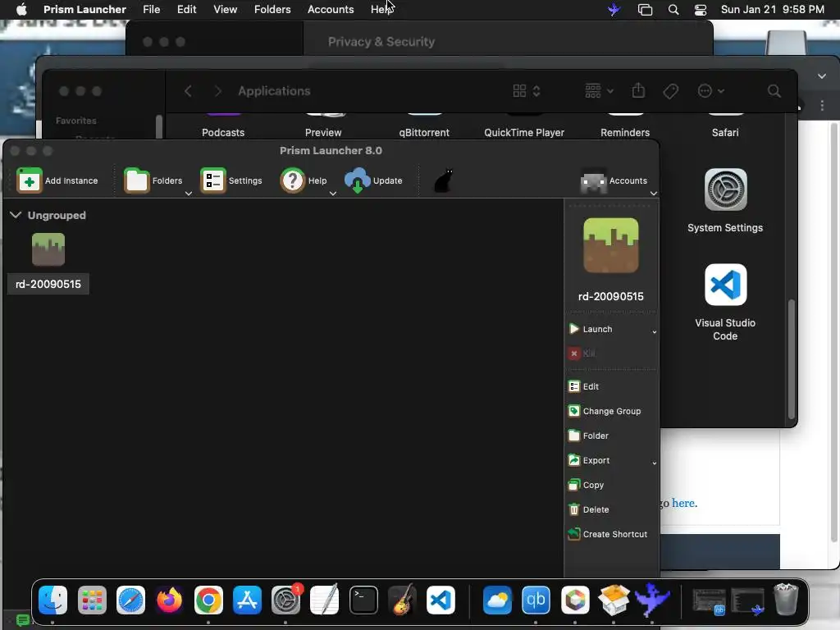Open Firefox from the Dock
Image resolution: width=840 pixels, height=630 pixels.
169,600
